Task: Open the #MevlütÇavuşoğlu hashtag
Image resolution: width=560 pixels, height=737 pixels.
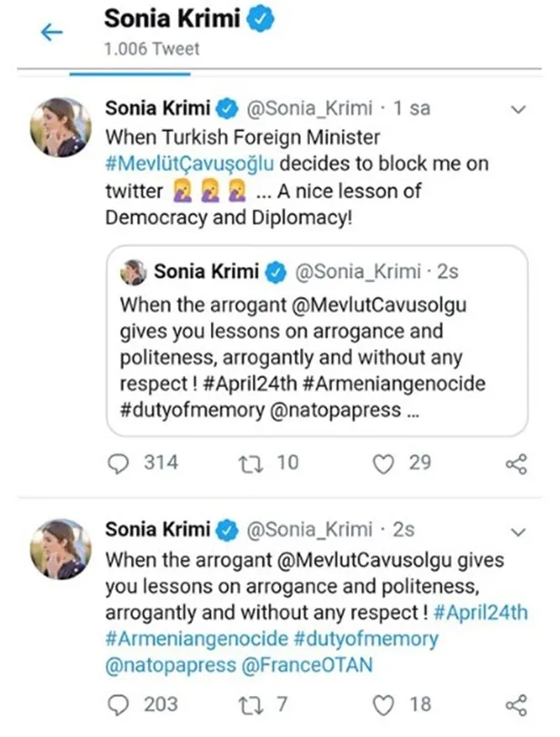Action: (x=190, y=165)
